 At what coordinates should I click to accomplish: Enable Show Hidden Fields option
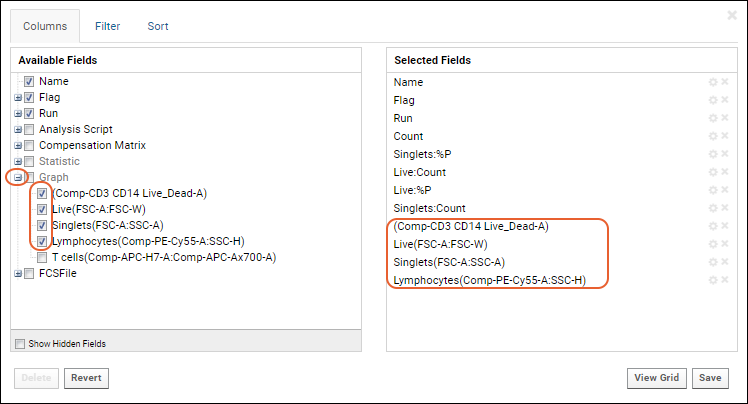20,344
